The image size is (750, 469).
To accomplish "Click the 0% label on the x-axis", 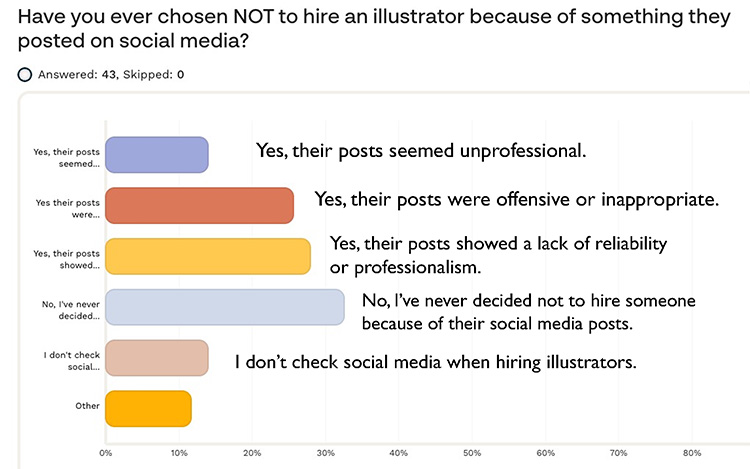I will click(105, 452).
